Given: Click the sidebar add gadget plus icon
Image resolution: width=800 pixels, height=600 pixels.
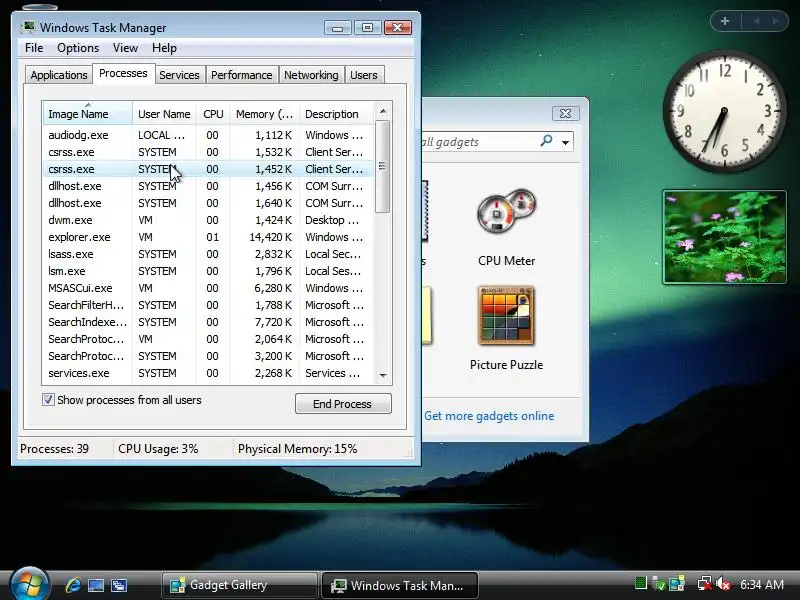Looking at the screenshot, I should [x=725, y=21].
